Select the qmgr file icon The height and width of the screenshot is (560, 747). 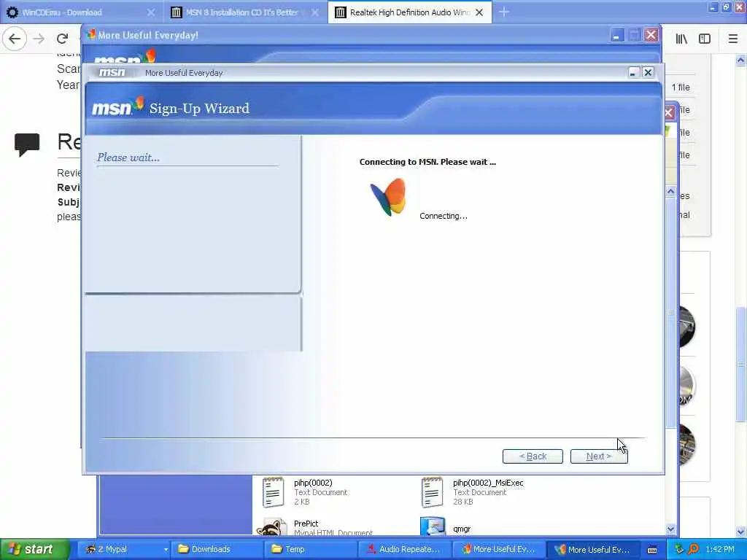[433, 526]
